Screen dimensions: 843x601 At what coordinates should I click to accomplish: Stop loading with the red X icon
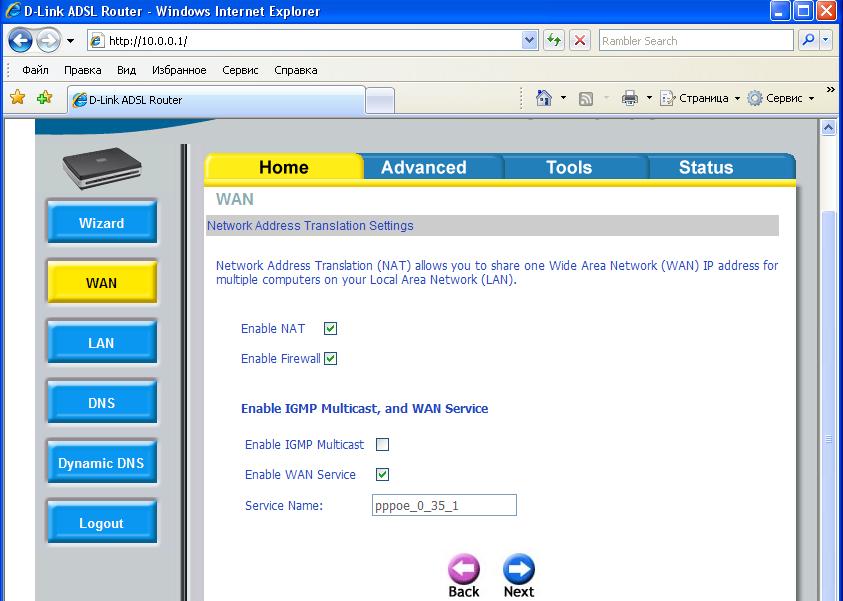(x=580, y=41)
